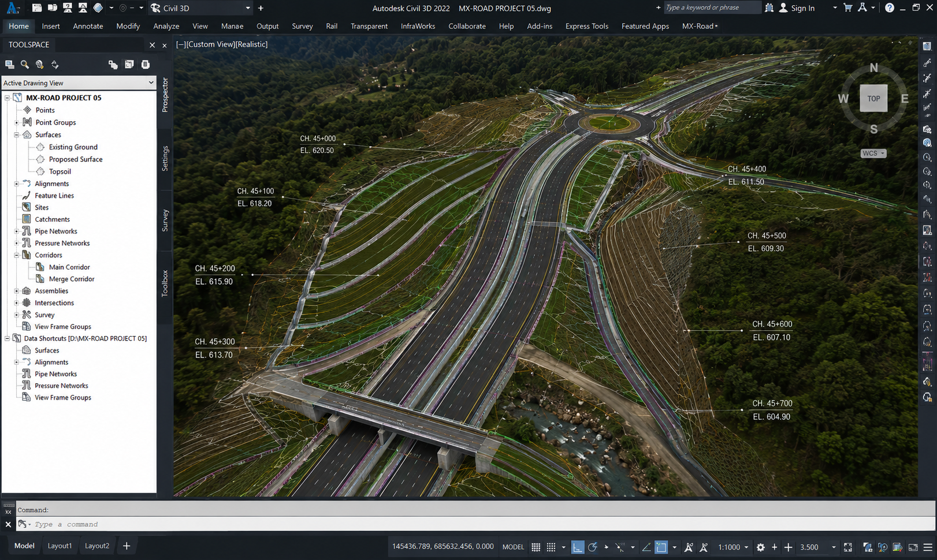
Task: Click the magnifier search icon in Toolspace toolbar
Action: click(25, 65)
